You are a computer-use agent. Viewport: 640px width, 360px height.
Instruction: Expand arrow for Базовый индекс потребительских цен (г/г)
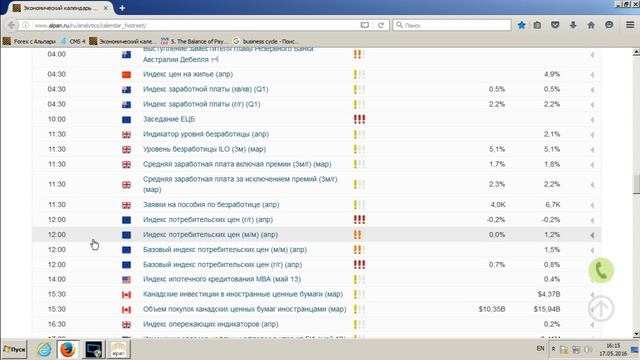click(x=592, y=265)
